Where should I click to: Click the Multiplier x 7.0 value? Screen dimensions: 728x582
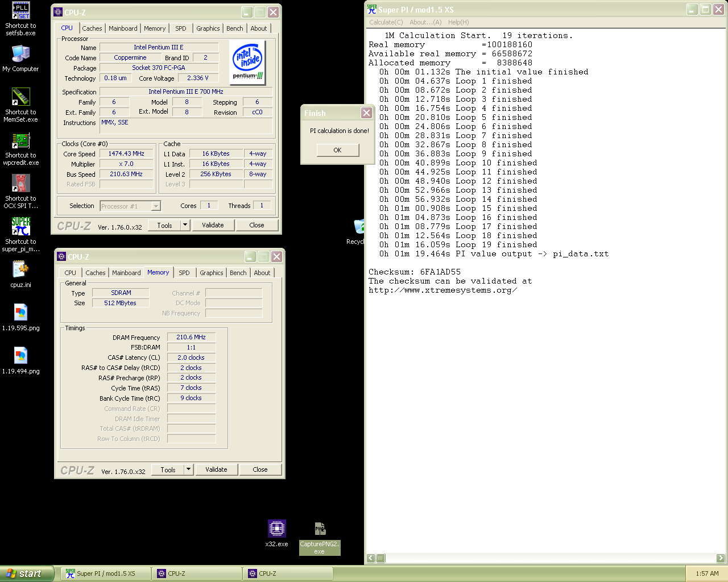(x=126, y=164)
